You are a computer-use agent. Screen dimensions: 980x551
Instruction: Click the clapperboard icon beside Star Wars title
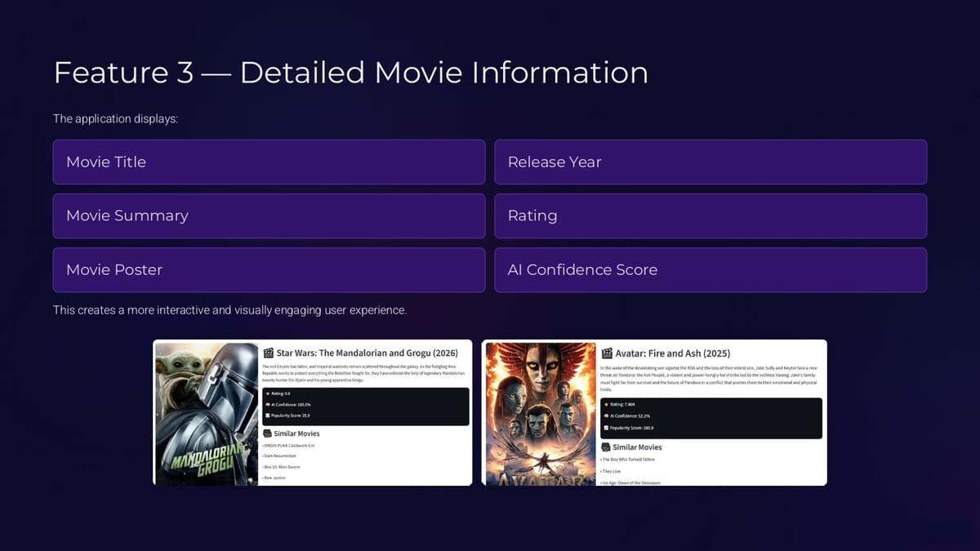pyautogui.click(x=269, y=353)
